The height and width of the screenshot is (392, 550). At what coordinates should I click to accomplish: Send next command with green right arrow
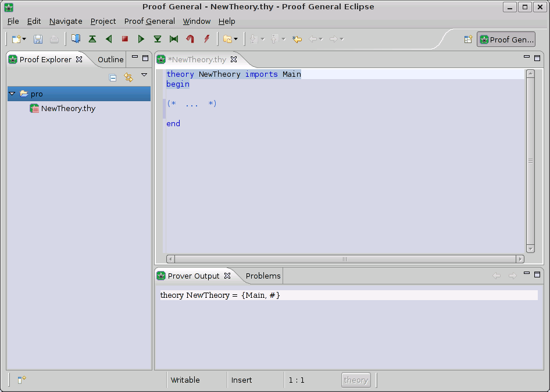141,39
